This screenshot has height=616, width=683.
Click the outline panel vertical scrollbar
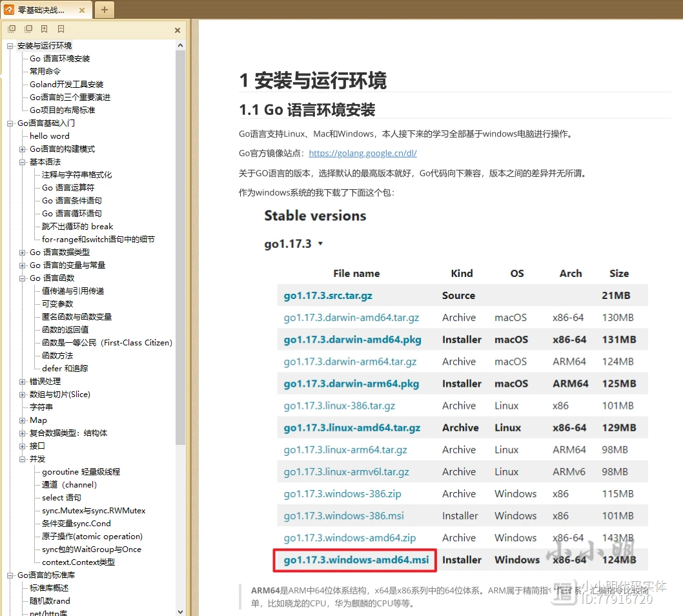click(180, 258)
